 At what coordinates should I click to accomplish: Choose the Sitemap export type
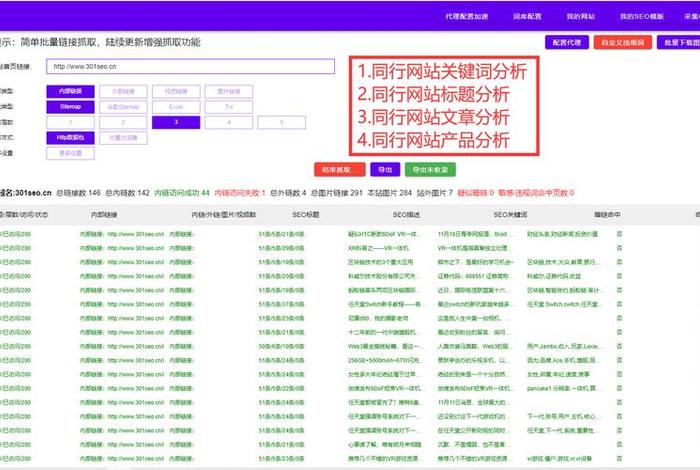point(71,107)
